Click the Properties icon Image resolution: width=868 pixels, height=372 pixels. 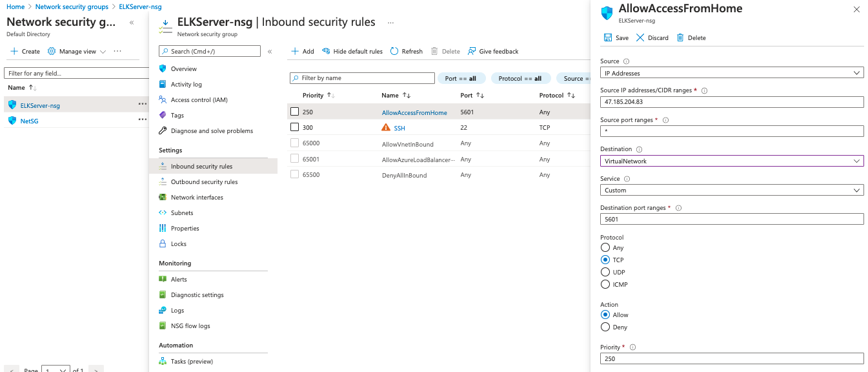point(163,228)
